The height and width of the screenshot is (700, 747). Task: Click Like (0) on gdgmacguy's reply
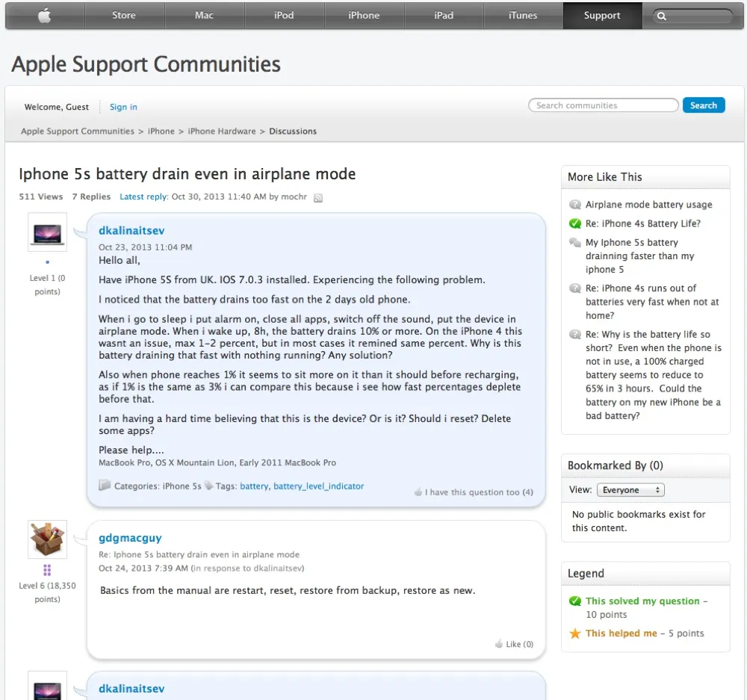[519, 644]
